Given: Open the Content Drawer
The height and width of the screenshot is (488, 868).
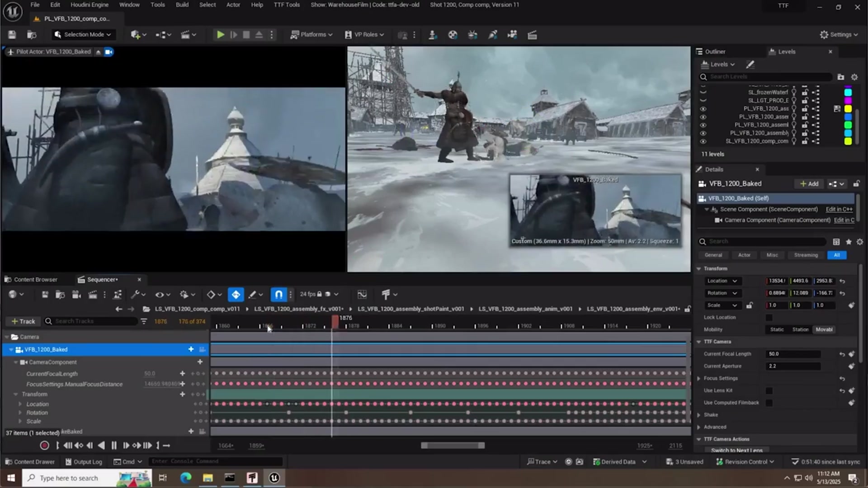Looking at the screenshot, I should click(x=30, y=462).
